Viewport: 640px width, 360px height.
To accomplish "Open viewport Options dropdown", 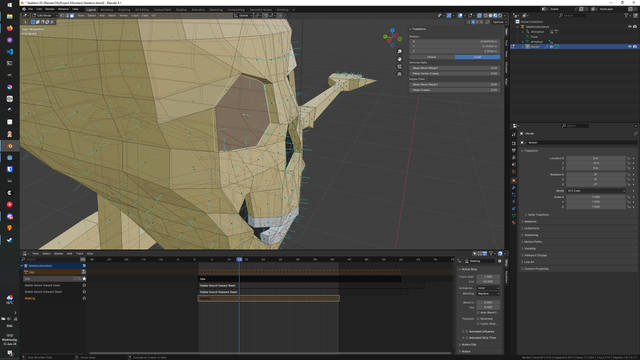I will coord(499,22).
